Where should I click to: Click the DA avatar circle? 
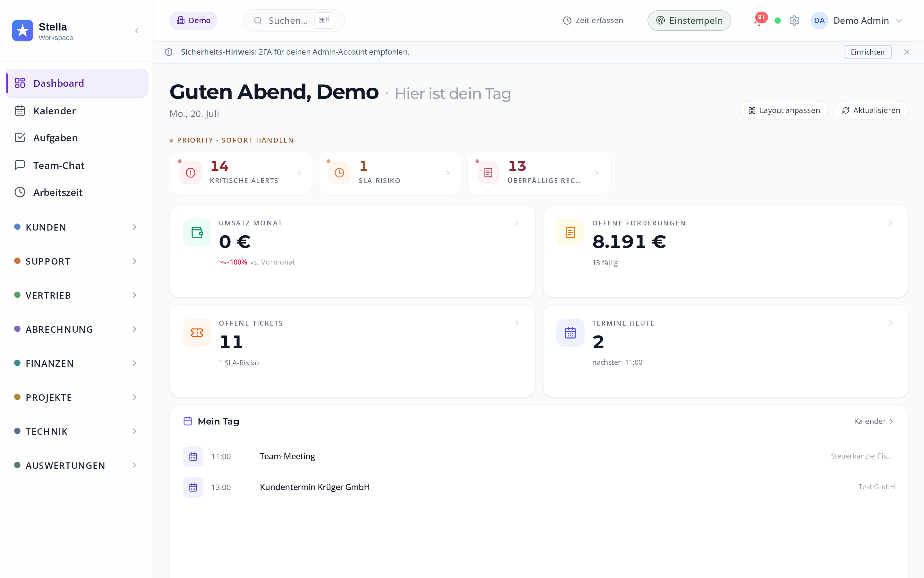click(819, 21)
